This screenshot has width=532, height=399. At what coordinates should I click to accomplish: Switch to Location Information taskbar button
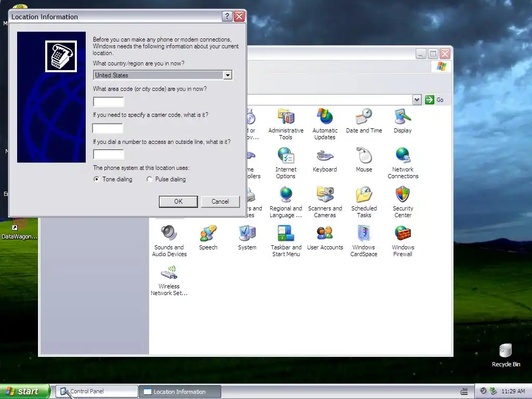[180, 392]
